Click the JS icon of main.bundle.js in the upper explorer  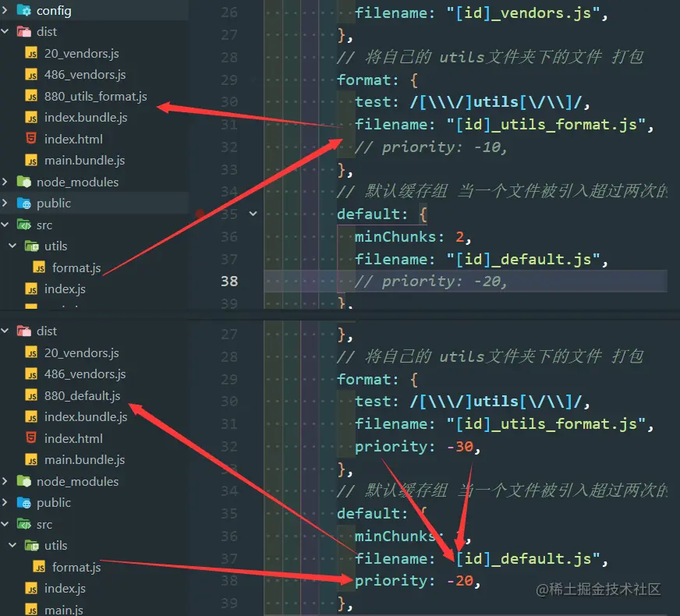[31, 161]
